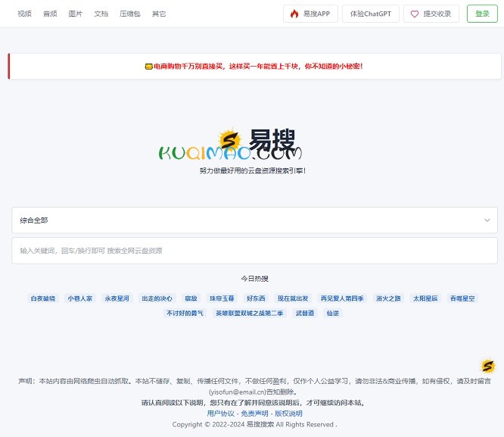The width and height of the screenshot is (504, 437).
Task: Click hot tag 武替道
Action: [305, 313]
